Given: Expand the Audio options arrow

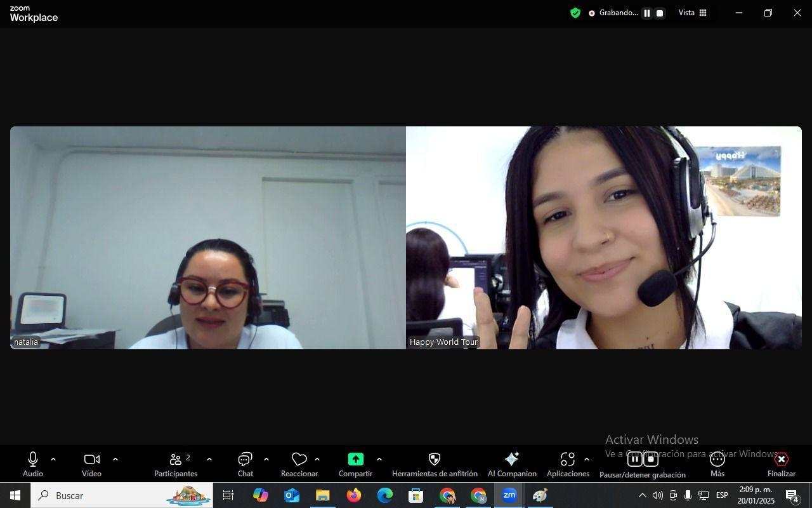Looking at the screenshot, I should [53, 459].
